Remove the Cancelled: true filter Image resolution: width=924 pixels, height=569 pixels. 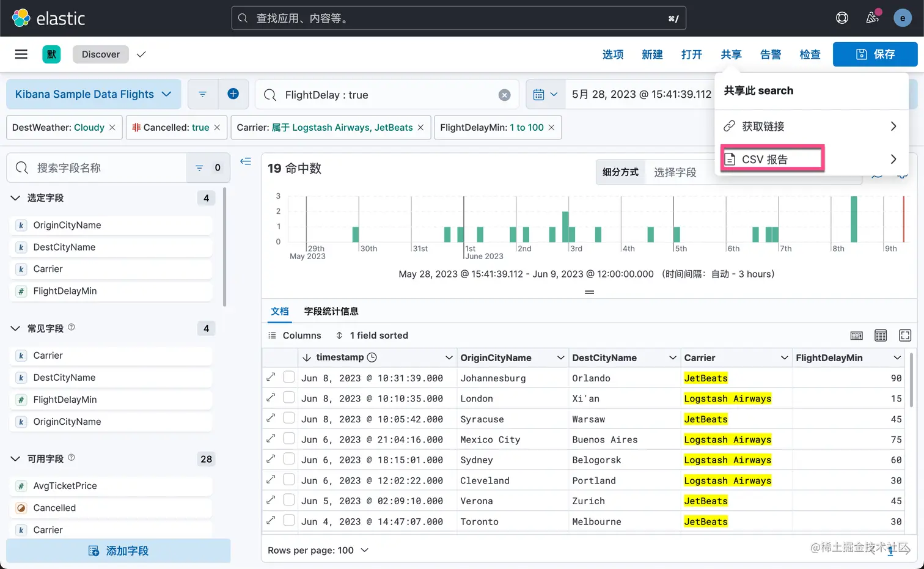pyautogui.click(x=217, y=128)
